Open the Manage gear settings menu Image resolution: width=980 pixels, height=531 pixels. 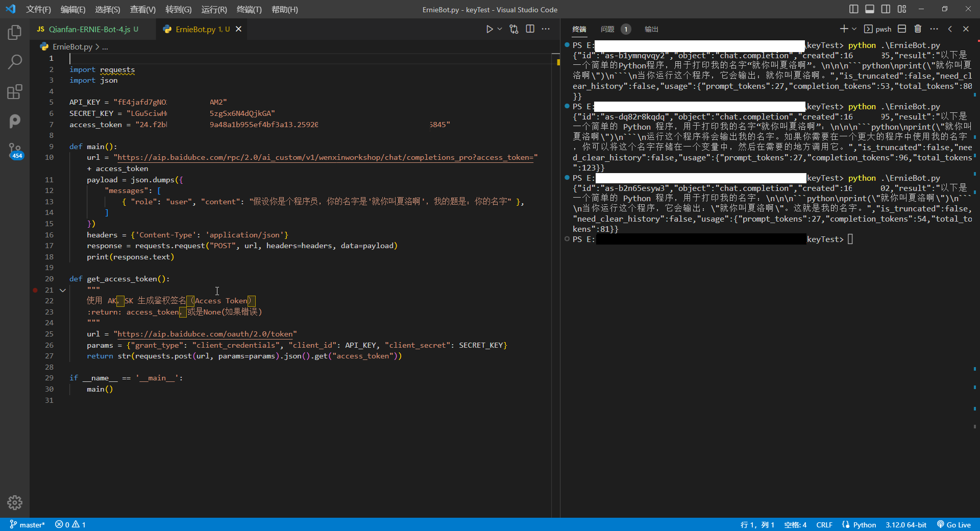pyautogui.click(x=15, y=502)
